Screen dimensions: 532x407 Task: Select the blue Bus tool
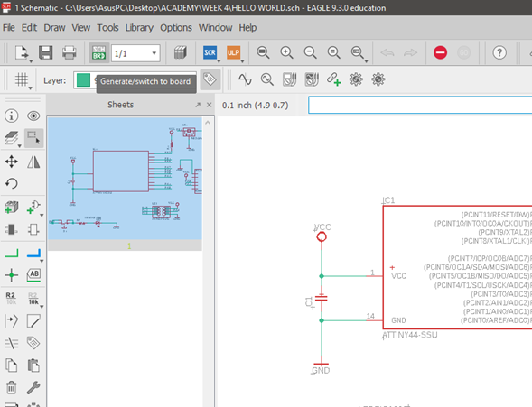33,254
